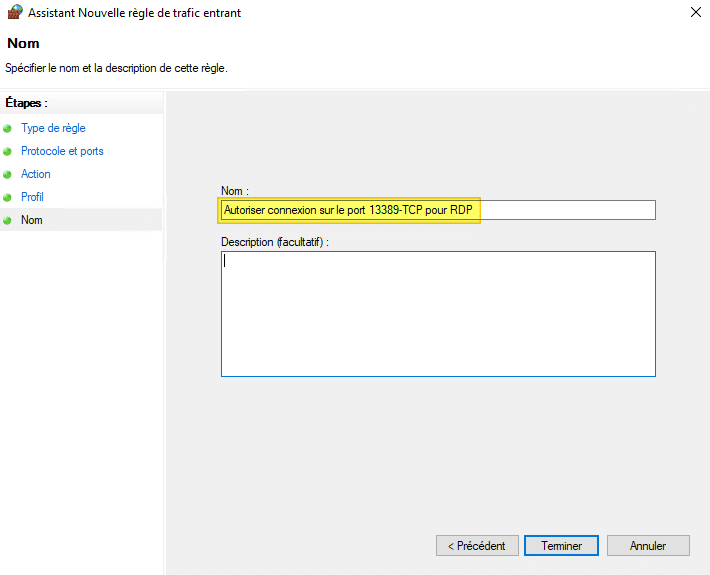Screen dimensions: 710x575
Task: Click green bullet beside Protocole et ports
Action: point(8,152)
